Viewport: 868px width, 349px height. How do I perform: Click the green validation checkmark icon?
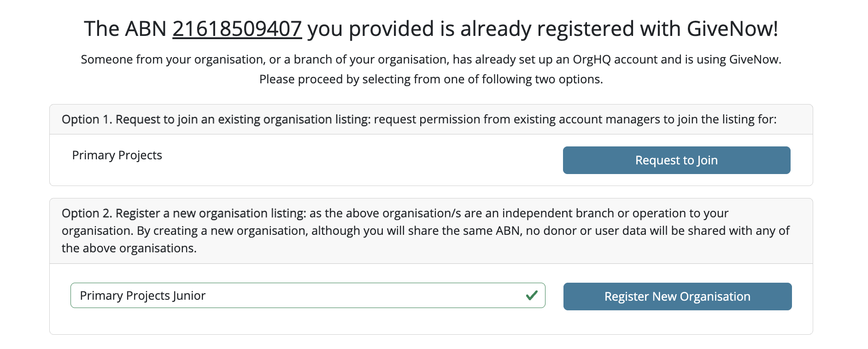532,295
